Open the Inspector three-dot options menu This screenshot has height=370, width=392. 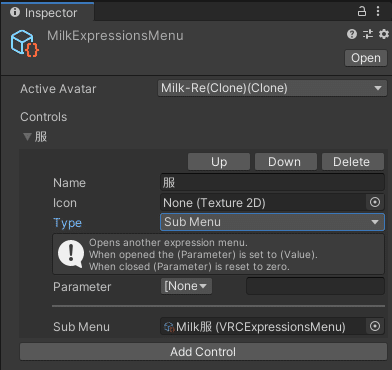[378, 11]
